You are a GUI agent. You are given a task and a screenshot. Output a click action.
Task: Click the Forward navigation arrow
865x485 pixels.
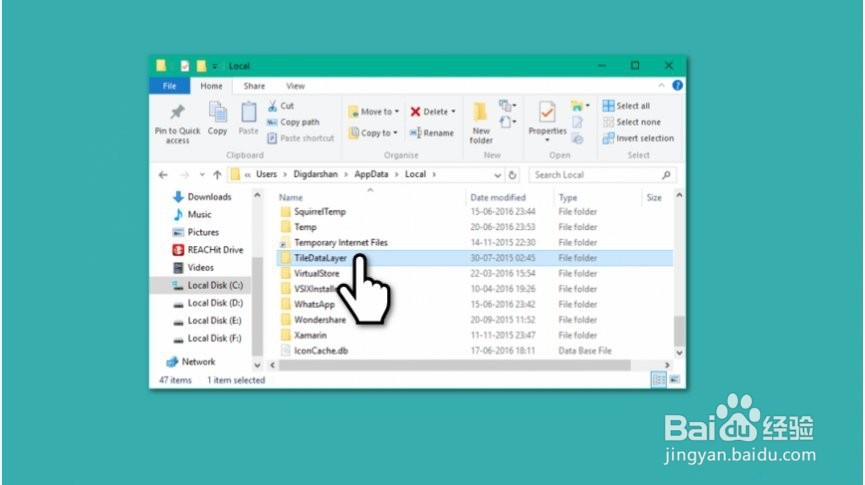185,175
